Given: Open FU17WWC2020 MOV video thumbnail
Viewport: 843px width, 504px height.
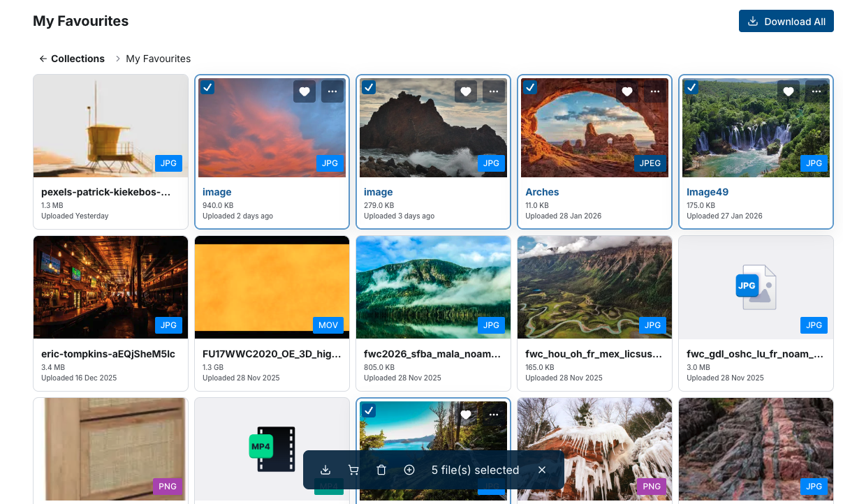Looking at the screenshot, I should [272, 288].
